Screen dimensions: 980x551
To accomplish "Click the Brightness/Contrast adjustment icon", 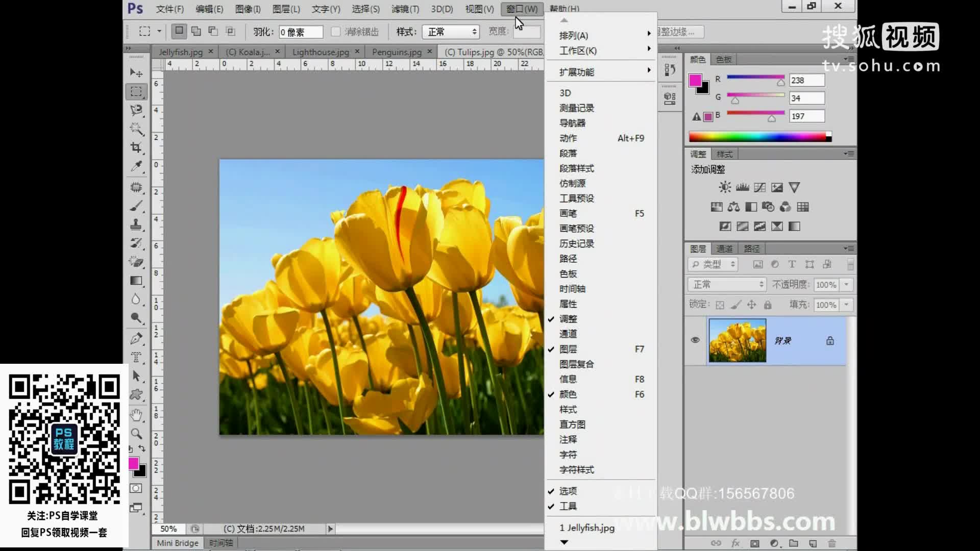I will point(725,187).
